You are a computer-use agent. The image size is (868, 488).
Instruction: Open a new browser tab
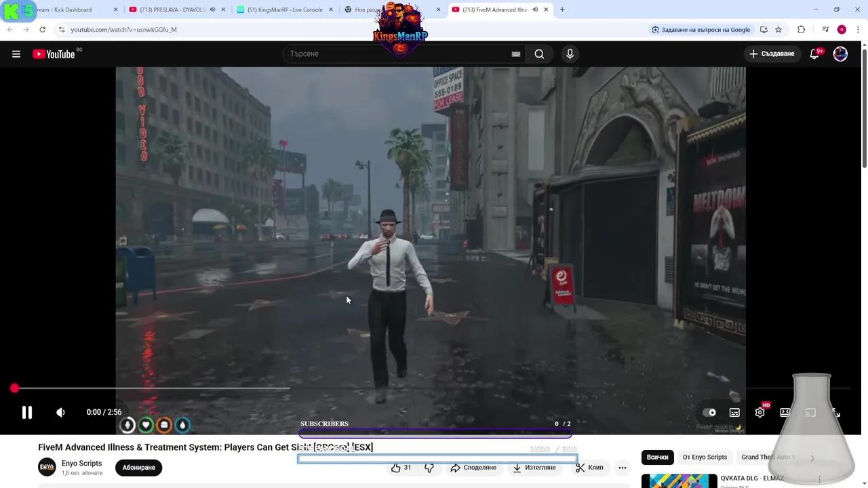tap(562, 9)
